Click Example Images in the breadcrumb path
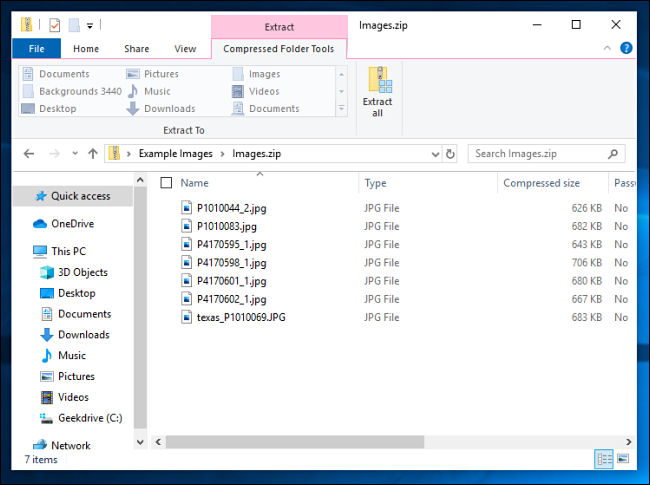The image size is (650, 485). [176, 154]
